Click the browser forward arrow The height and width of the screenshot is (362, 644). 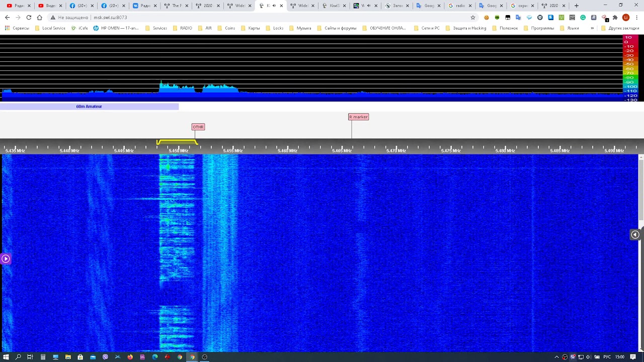18,17
